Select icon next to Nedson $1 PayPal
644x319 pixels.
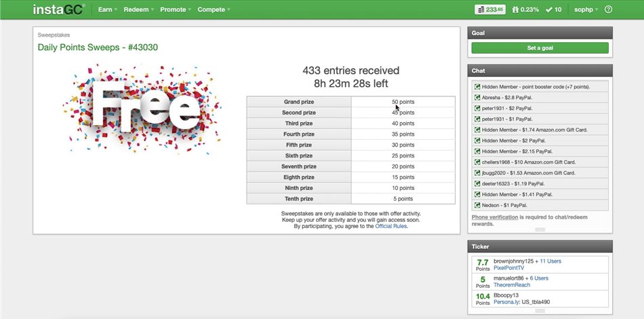[x=477, y=205]
